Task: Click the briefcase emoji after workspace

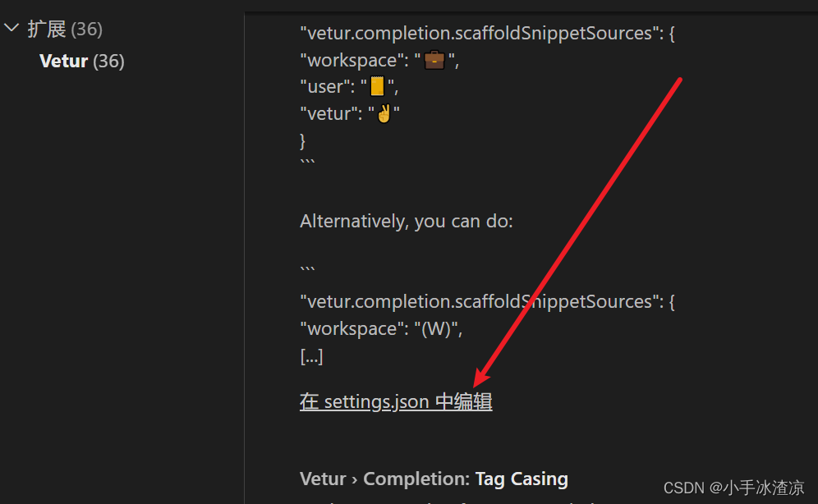Action: click(434, 60)
